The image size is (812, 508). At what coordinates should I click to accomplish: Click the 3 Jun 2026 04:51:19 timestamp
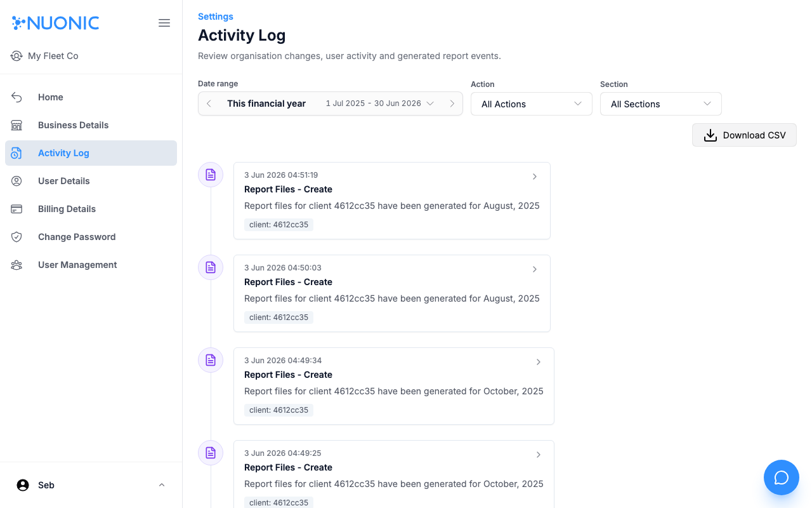pos(281,175)
